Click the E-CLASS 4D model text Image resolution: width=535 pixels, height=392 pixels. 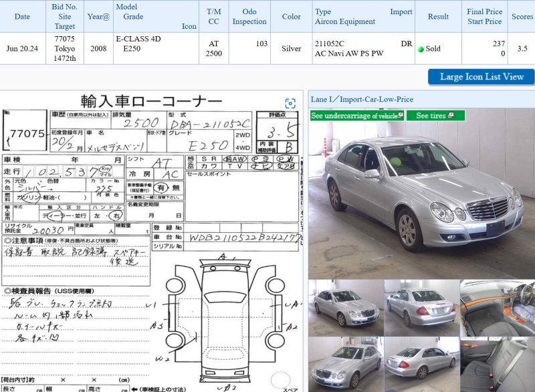coord(138,39)
